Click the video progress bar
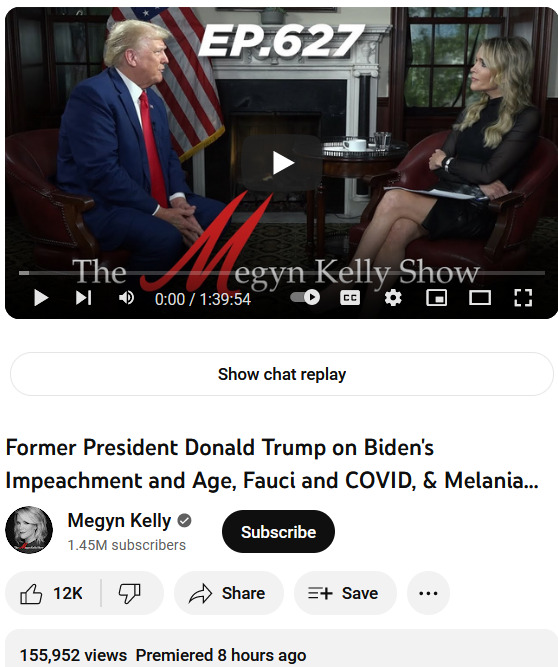Screen dimensions: 558x667 click(x=282, y=273)
